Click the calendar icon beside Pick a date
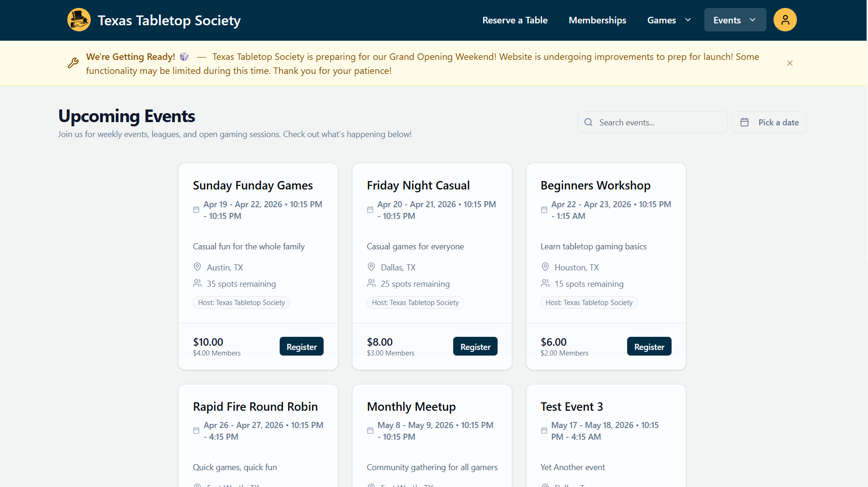 tap(745, 122)
